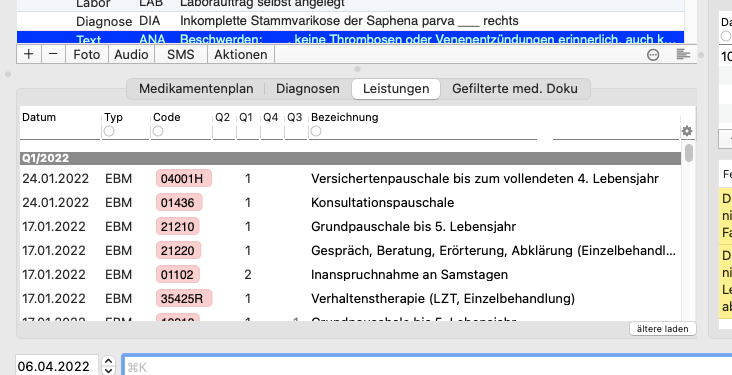Screen dimensions: 732x375
Task: Click the 35425R code badge
Action: point(183,298)
